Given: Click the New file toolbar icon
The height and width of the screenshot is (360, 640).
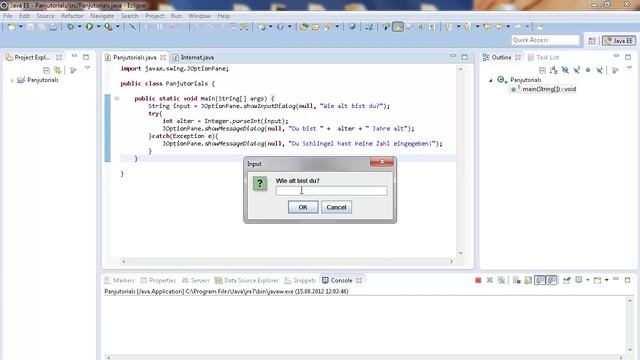Looking at the screenshot, I should coord(11,27).
